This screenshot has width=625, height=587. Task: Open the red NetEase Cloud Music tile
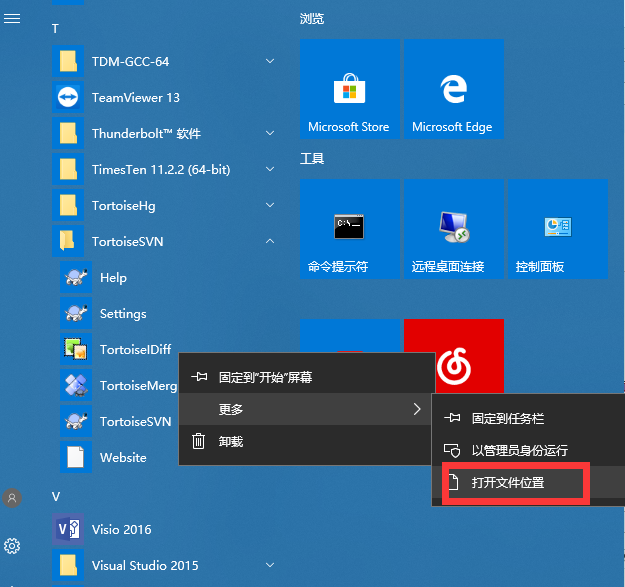pos(454,356)
